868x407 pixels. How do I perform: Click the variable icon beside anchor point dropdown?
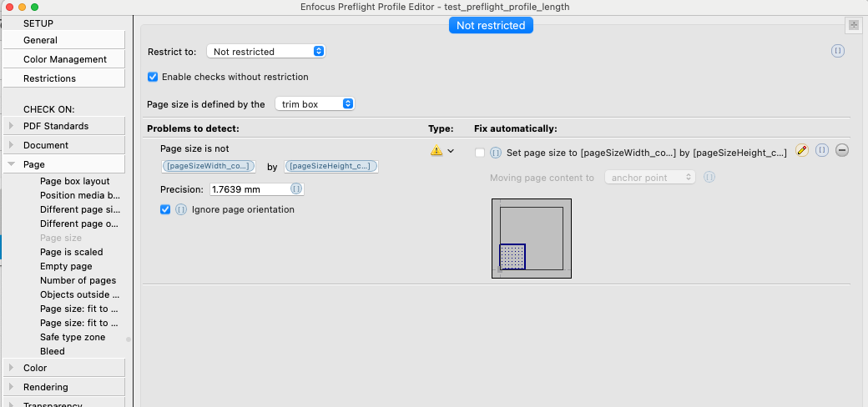pos(709,178)
